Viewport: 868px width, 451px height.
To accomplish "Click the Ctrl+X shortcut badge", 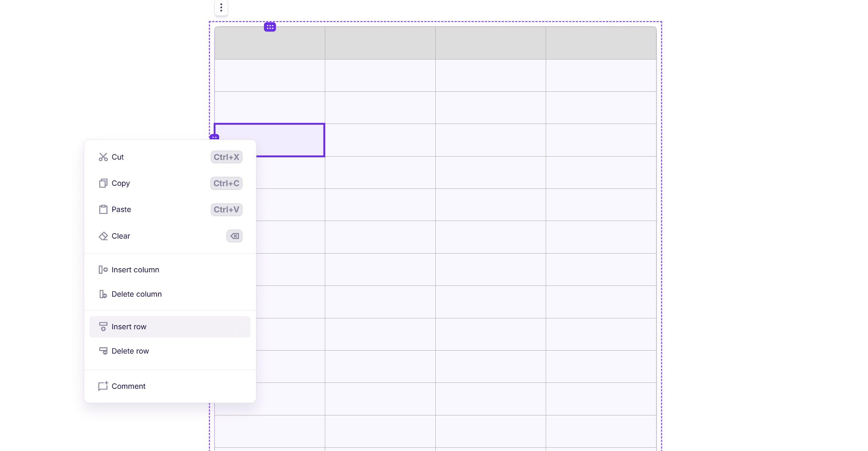I will [226, 157].
